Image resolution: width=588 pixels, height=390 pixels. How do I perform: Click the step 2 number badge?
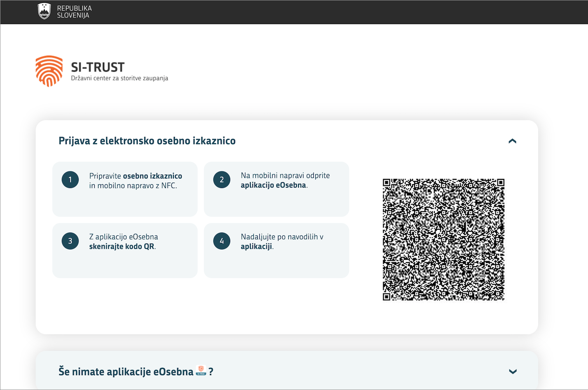click(x=222, y=180)
